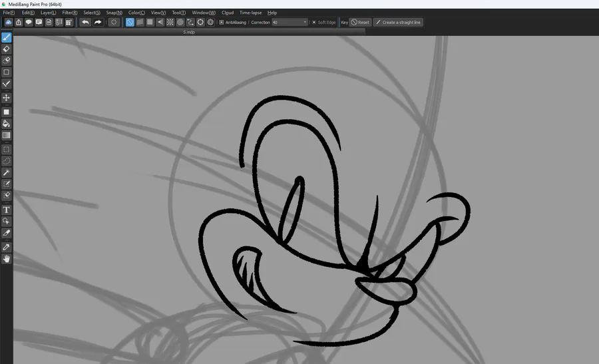Select the dotted Eraser tool

(7, 61)
